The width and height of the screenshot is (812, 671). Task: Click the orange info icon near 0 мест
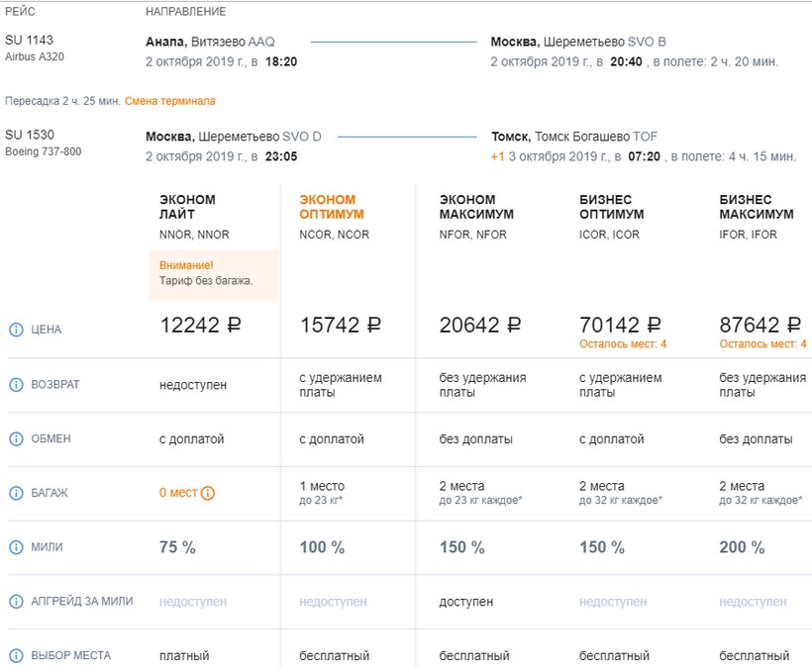point(208,493)
